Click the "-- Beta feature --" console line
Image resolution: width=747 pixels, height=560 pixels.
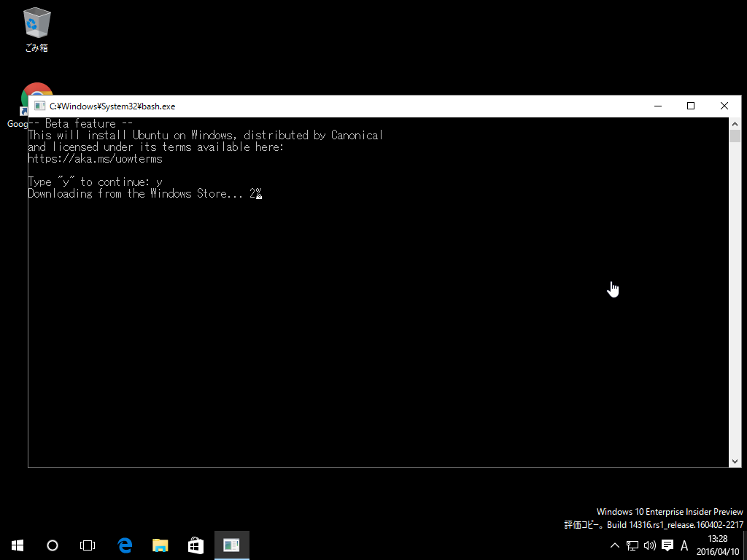point(80,123)
